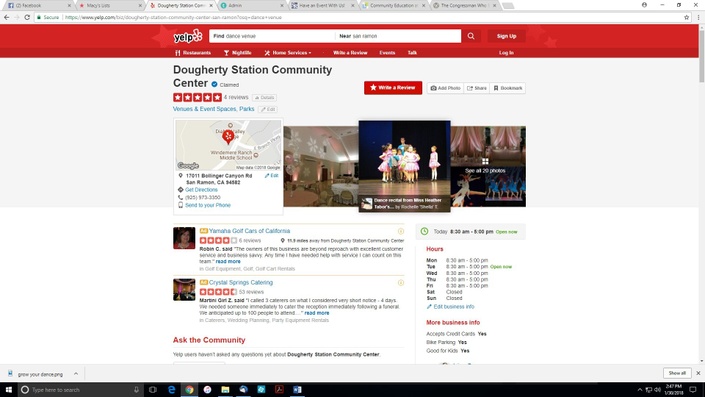Expand the downloaded file options chevron
This screenshot has height=397, width=705.
[x=76, y=374]
